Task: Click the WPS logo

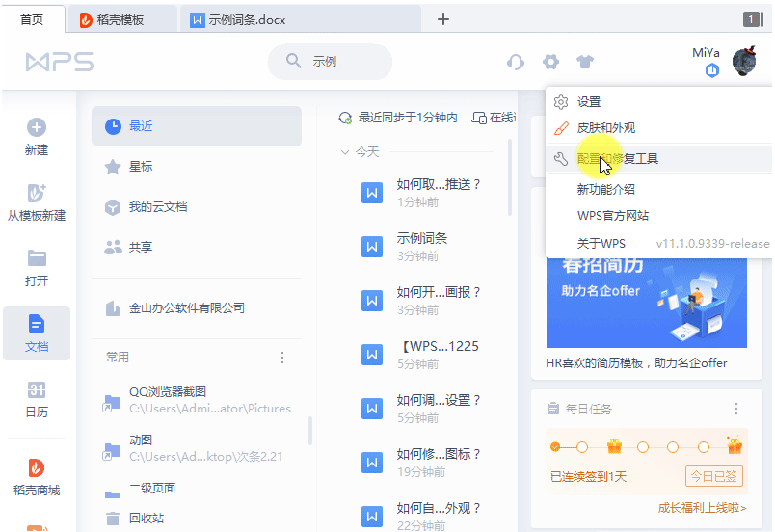Action: (x=60, y=63)
